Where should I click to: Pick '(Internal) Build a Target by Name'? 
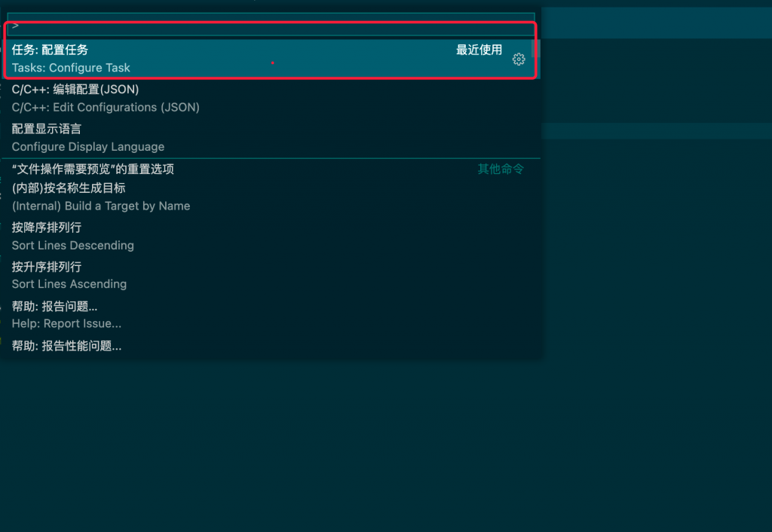pos(101,206)
